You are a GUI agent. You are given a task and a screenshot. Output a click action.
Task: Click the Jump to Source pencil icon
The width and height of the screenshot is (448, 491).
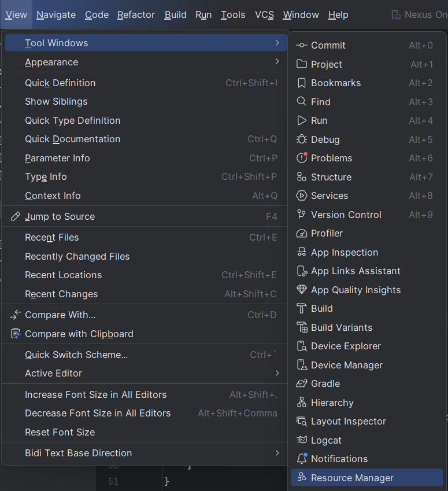[15, 216]
